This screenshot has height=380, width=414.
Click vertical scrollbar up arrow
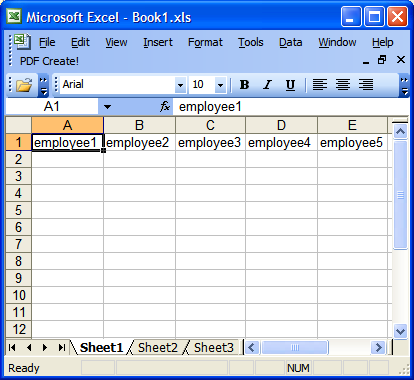tap(400, 131)
